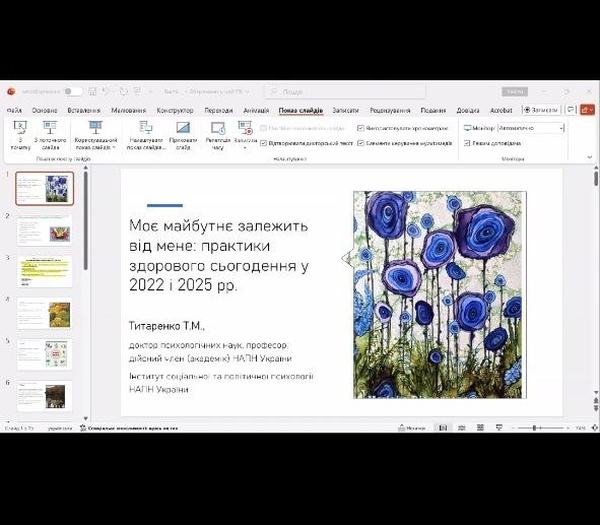Open the Конструктор ribbon tab
Screen dimensions: 600x525
[175, 110]
